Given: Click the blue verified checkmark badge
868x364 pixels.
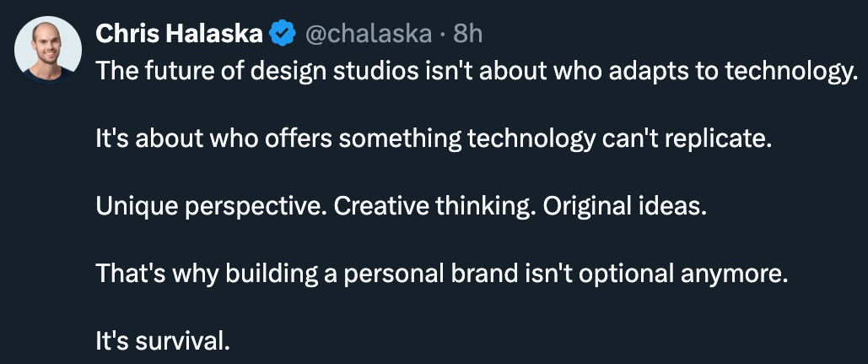Looking at the screenshot, I should pyautogui.click(x=282, y=34).
